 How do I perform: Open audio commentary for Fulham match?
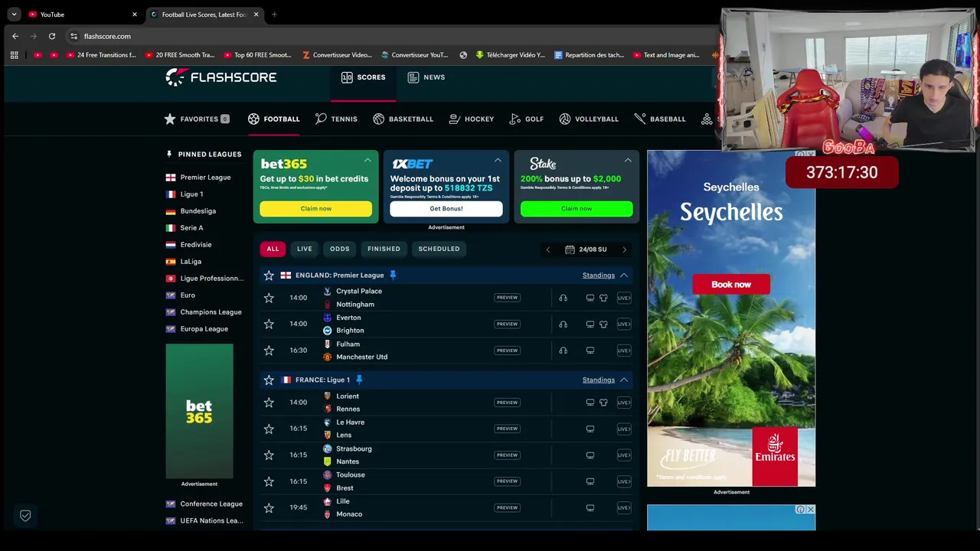pyautogui.click(x=563, y=350)
